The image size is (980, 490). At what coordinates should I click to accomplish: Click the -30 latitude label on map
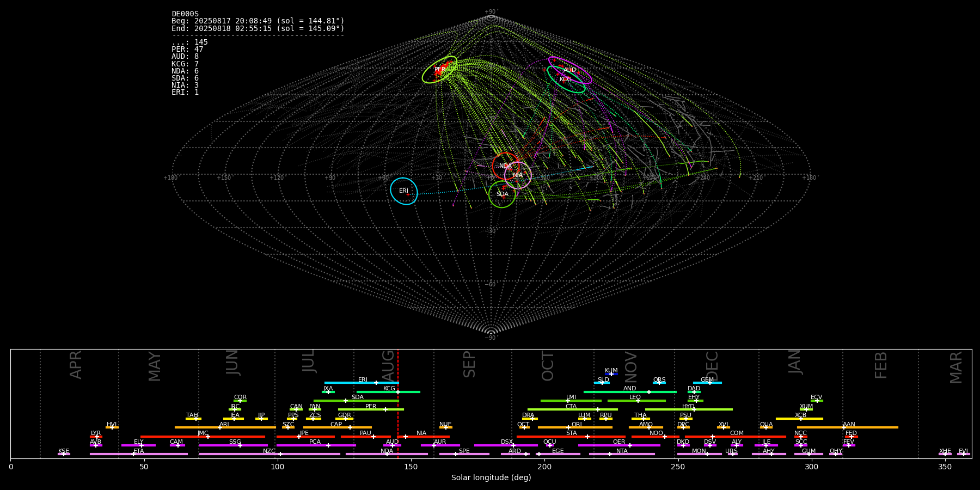[x=491, y=231]
